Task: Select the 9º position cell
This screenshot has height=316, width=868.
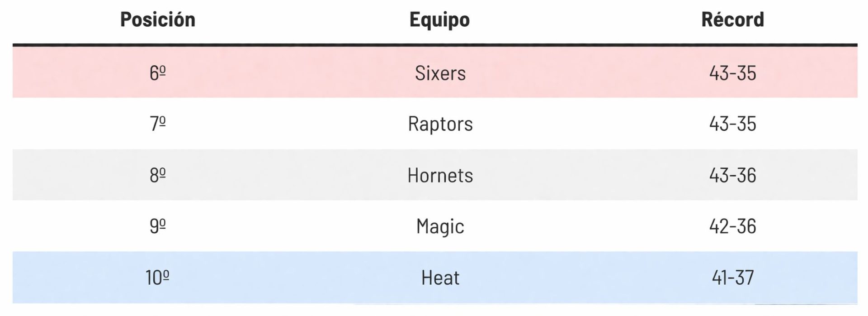Action: [157, 226]
